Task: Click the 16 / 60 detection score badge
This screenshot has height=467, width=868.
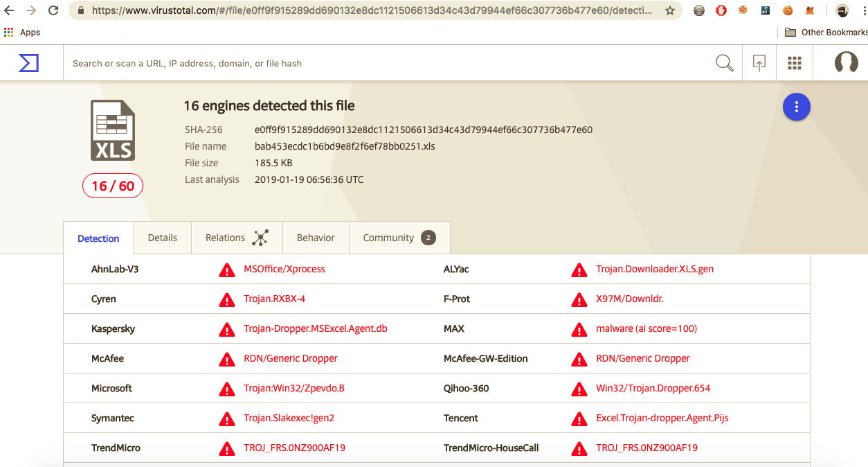Action: coord(113,186)
